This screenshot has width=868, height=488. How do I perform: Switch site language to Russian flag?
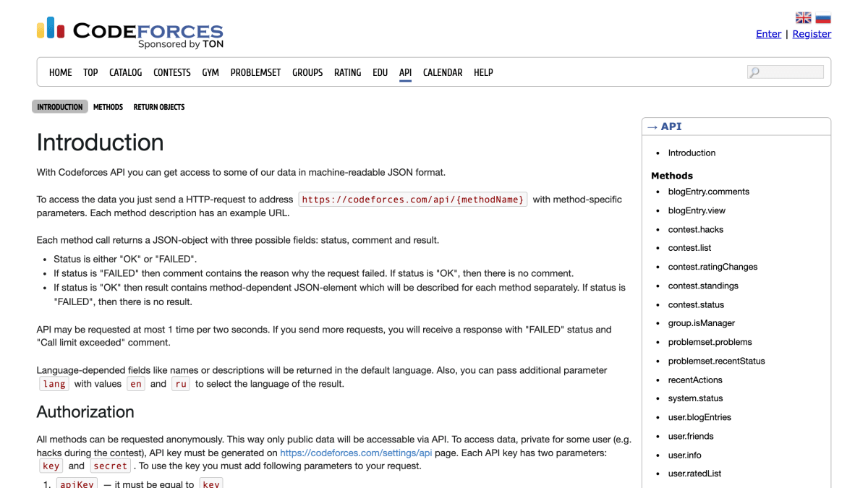click(x=823, y=17)
